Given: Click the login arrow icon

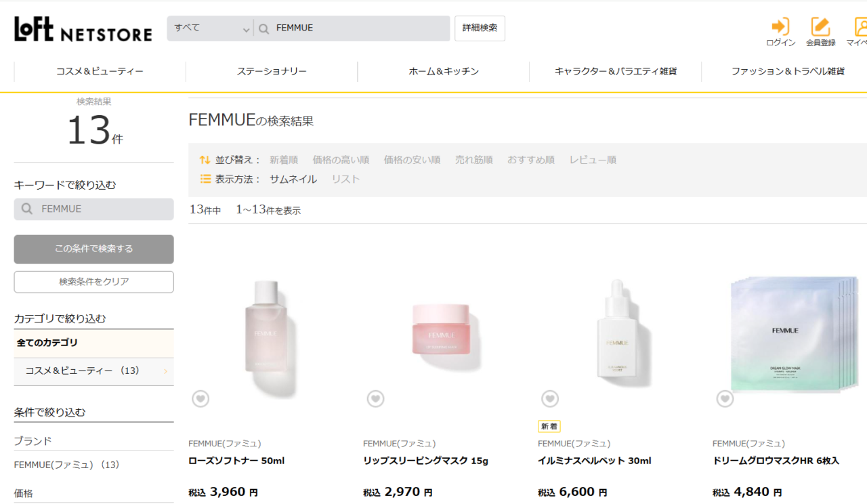Looking at the screenshot, I should (x=780, y=26).
